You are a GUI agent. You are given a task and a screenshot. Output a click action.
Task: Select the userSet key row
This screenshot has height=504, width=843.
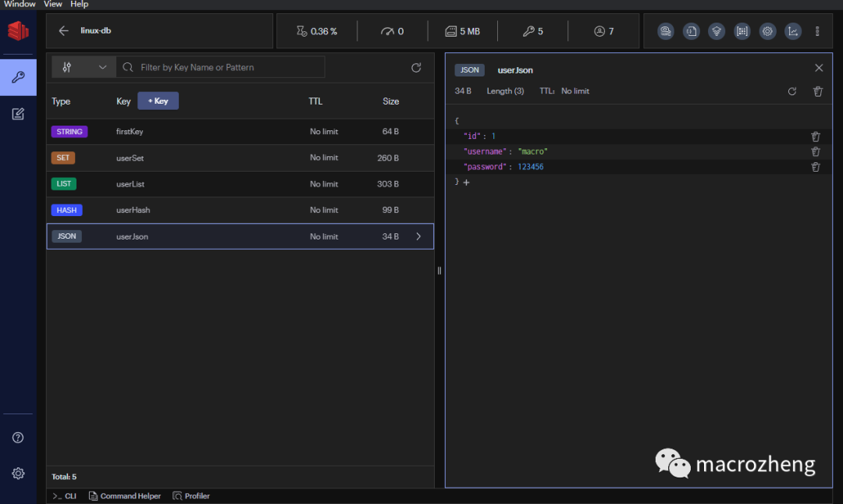pos(240,158)
